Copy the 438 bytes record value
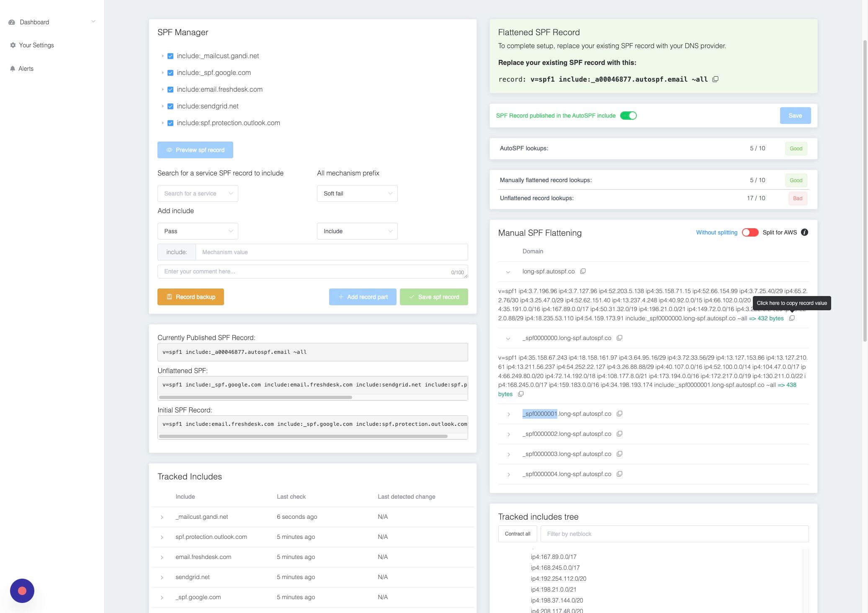 click(521, 394)
